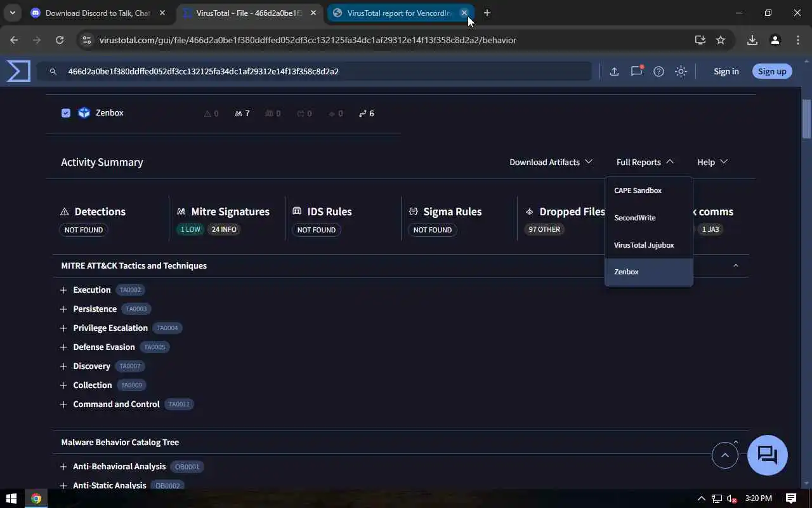Uncheck the Zenbox checkbox
This screenshot has height=508, width=812.
(66, 113)
